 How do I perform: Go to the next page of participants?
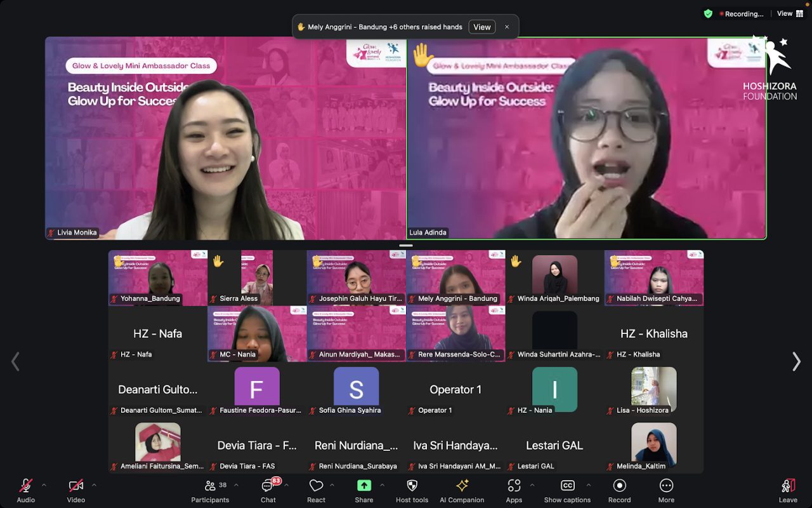(797, 361)
